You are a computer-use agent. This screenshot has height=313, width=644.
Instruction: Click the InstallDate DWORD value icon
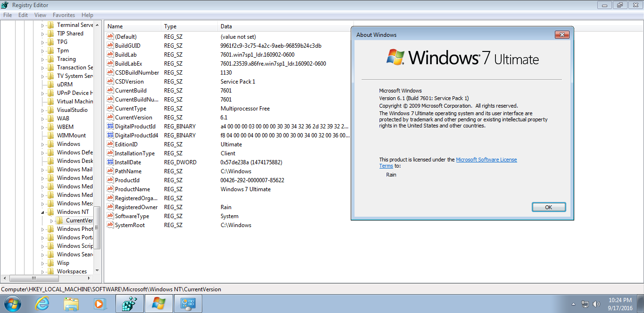pyautogui.click(x=111, y=162)
